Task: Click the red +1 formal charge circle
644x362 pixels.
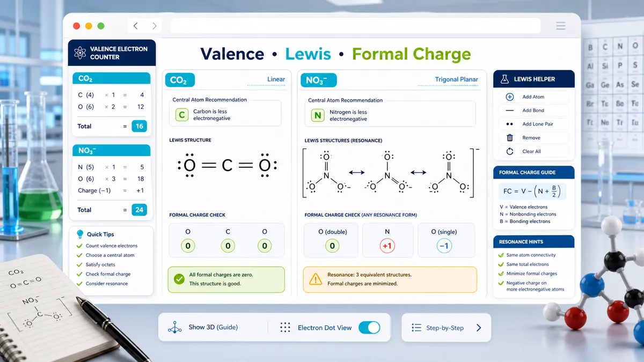Action: [387, 246]
